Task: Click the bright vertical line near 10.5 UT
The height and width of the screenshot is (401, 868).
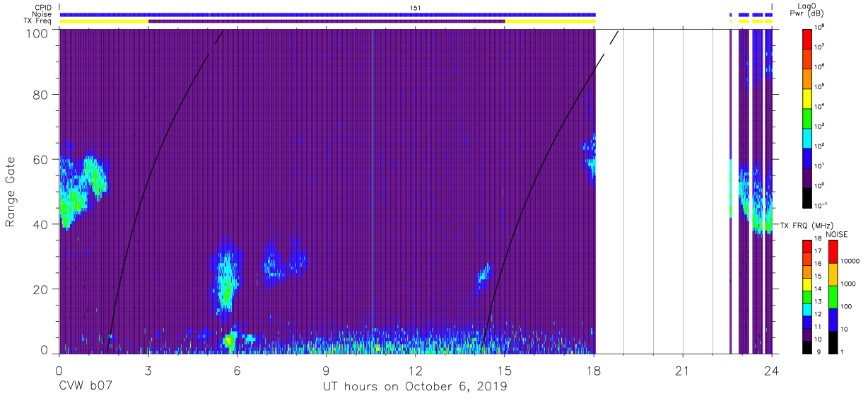Action: click(x=373, y=191)
